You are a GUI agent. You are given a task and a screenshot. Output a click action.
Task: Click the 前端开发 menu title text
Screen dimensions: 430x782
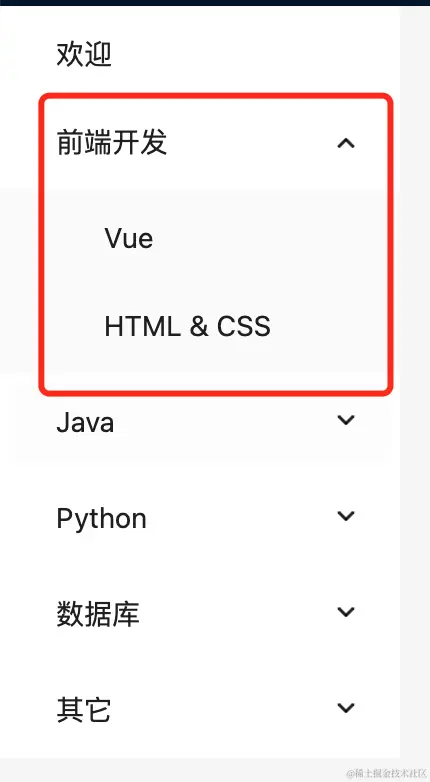(x=112, y=143)
